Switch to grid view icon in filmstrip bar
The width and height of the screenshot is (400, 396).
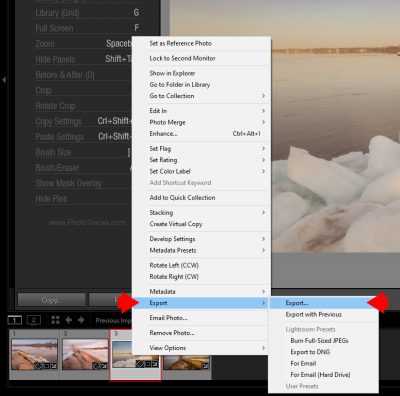coord(55,320)
